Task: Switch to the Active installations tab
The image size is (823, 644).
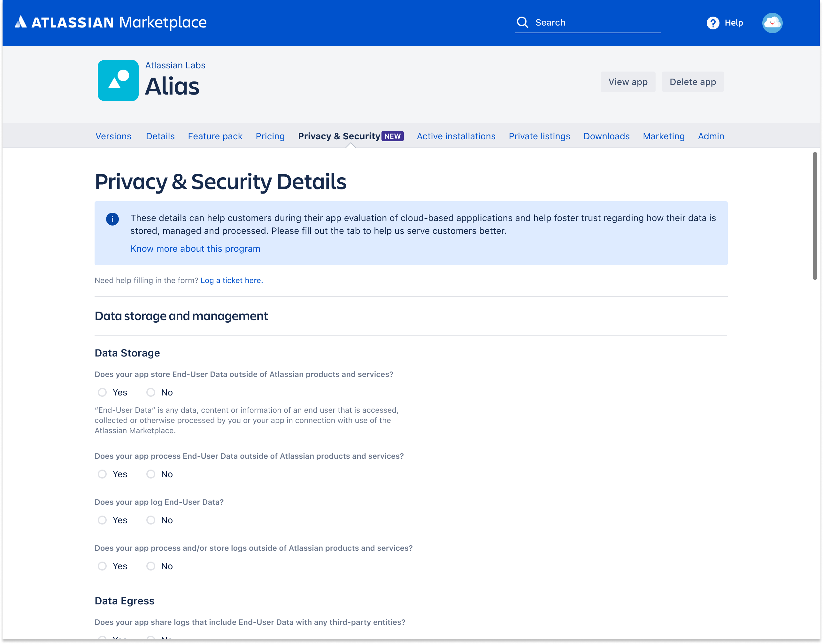Action: [456, 136]
